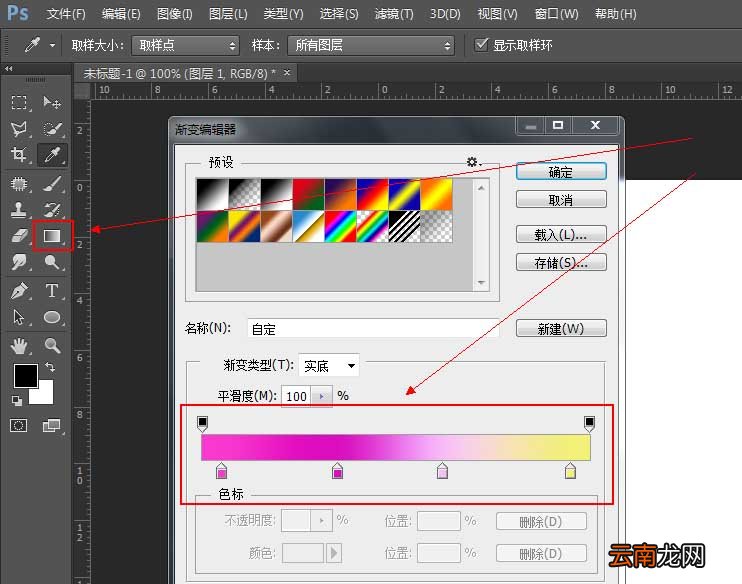This screenshot has width=742, height=584.
Task: Click 取消 button
Action: coord(561,200)
